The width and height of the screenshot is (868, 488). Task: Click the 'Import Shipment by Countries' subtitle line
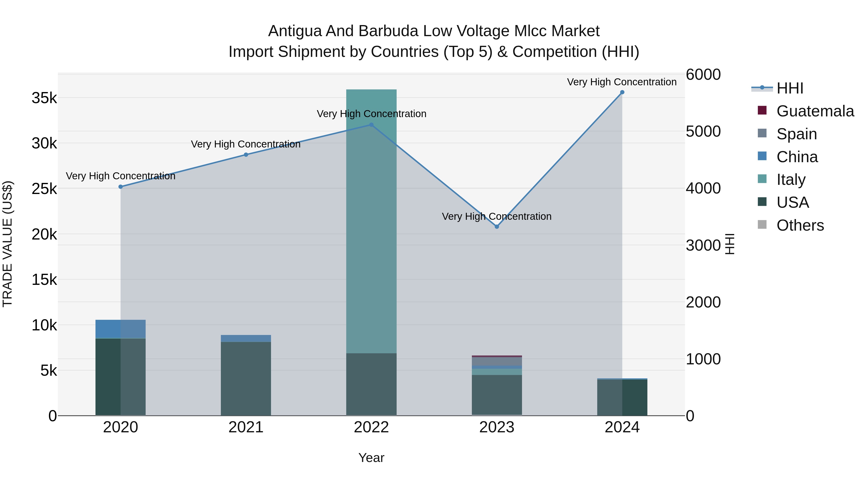(434, 52)
